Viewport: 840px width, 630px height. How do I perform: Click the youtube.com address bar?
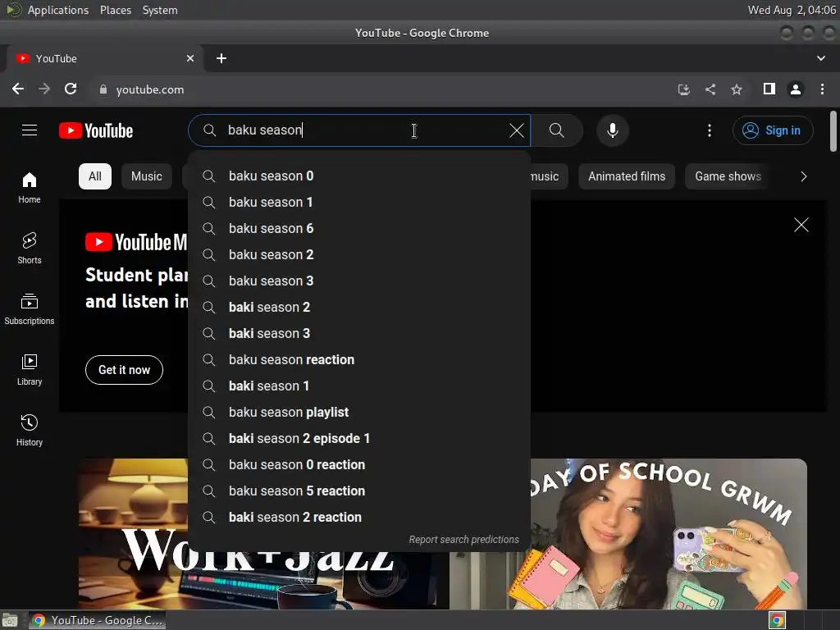coord(381,89)
